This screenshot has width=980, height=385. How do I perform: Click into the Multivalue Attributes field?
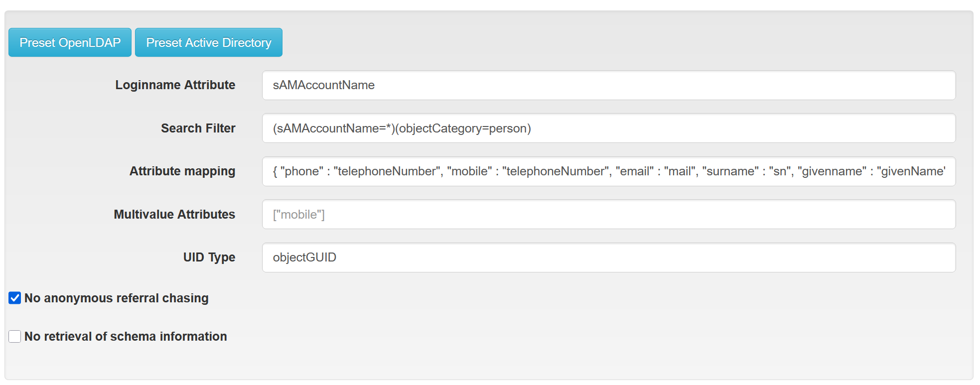[609, 214]
